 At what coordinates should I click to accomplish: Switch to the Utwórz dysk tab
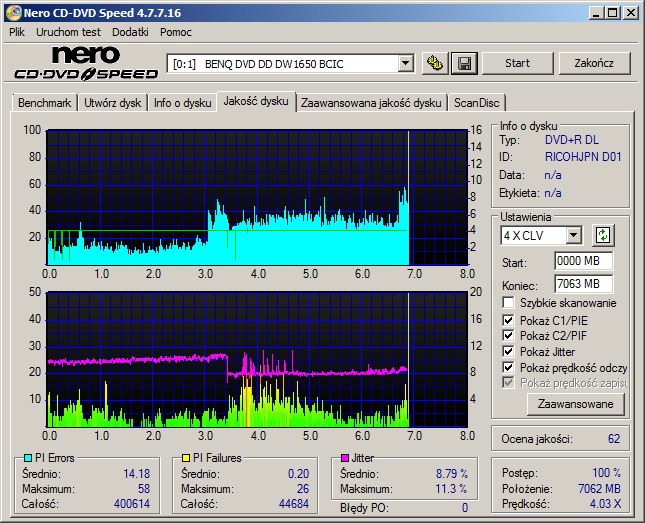[113, 103]
